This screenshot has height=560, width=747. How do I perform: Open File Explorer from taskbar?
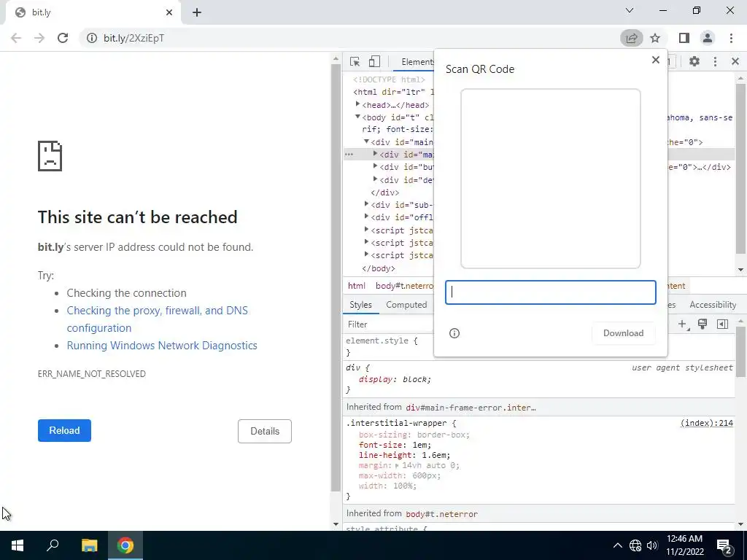click(89, 545)
